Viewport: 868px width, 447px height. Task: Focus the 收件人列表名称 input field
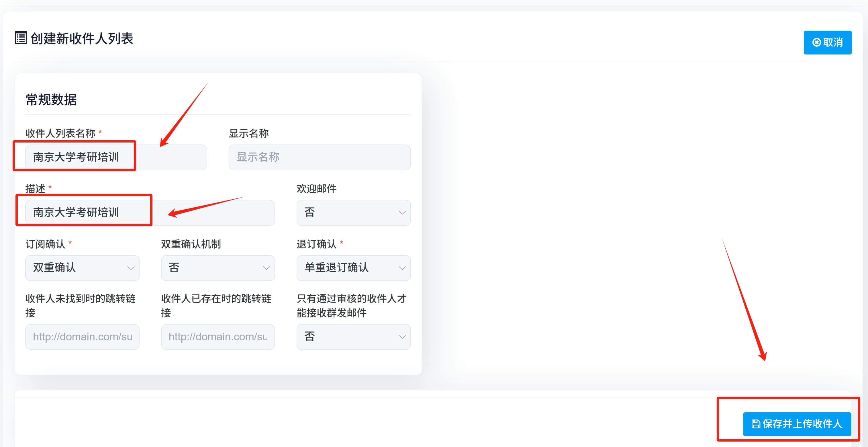(116, 157)
